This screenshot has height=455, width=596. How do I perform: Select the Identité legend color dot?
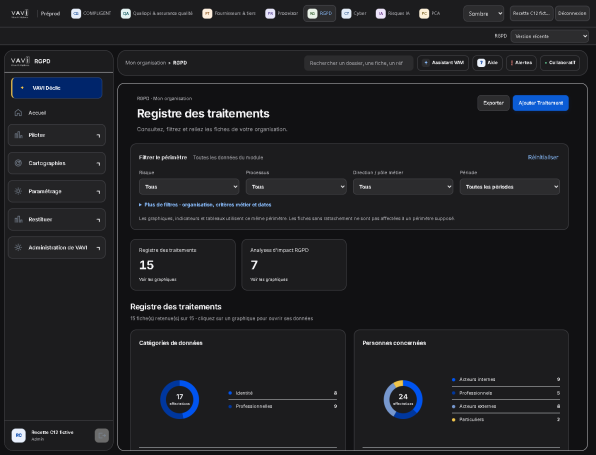coord(230,393)
